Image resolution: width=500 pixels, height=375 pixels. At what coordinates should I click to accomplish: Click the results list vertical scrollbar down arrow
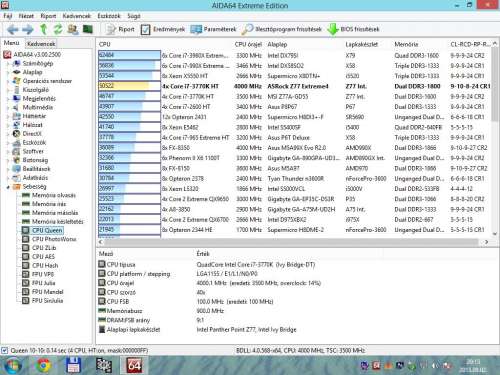click(495, 234)
